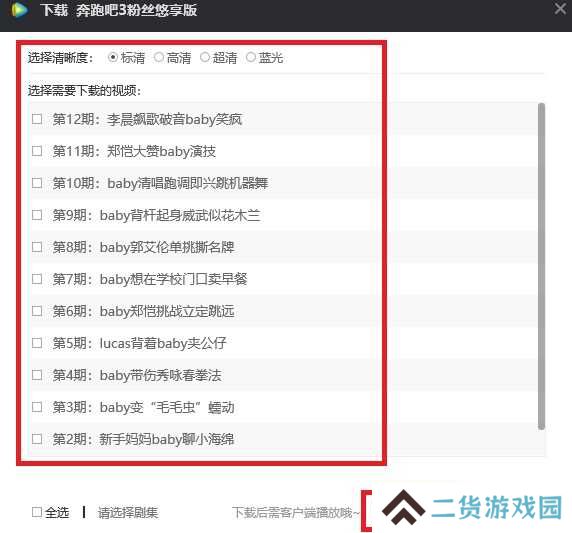Check the 第11期 episode checkbox
The image size is (572, 533).
tap(37, 151)
